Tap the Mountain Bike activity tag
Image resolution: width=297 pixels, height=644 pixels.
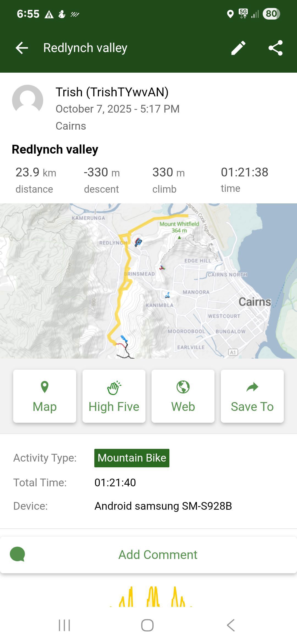click(132, 458)
